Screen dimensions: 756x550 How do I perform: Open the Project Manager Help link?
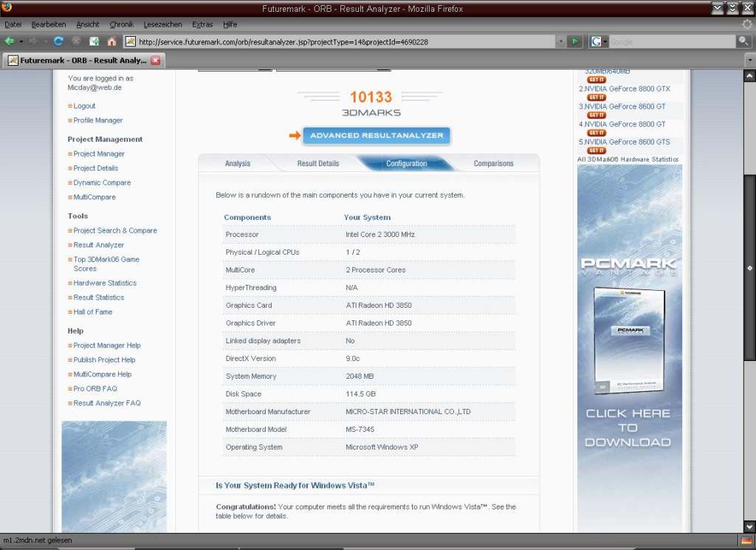coord(107,346)
